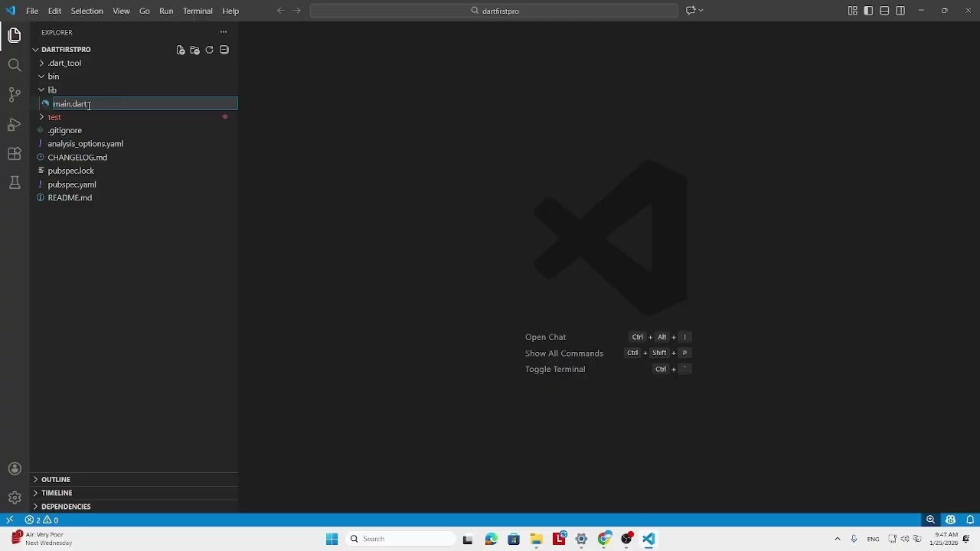Viewport: 980px width, 551px height.
Task: Click the errors and warnings count in the status bar
Action: point(42,520)
